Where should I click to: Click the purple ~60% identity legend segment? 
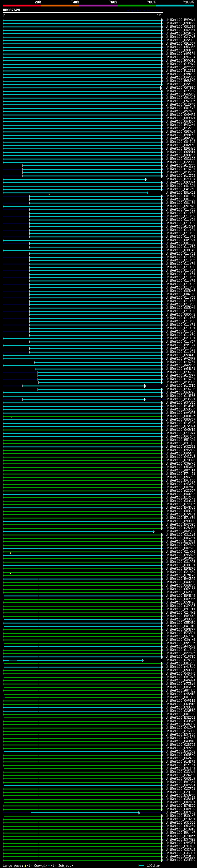pyautogui.click(x=98, y=6)
